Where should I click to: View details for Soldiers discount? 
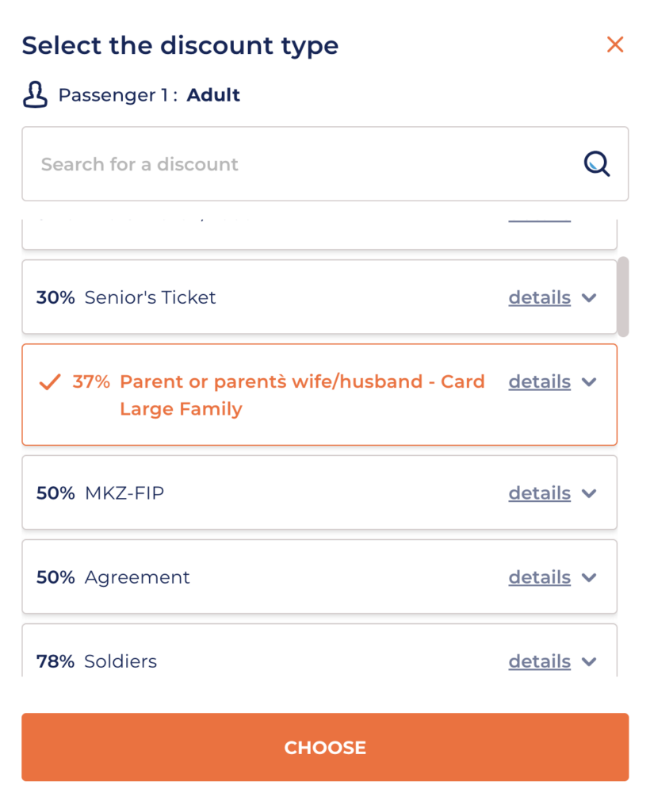(x=539, y=661)
